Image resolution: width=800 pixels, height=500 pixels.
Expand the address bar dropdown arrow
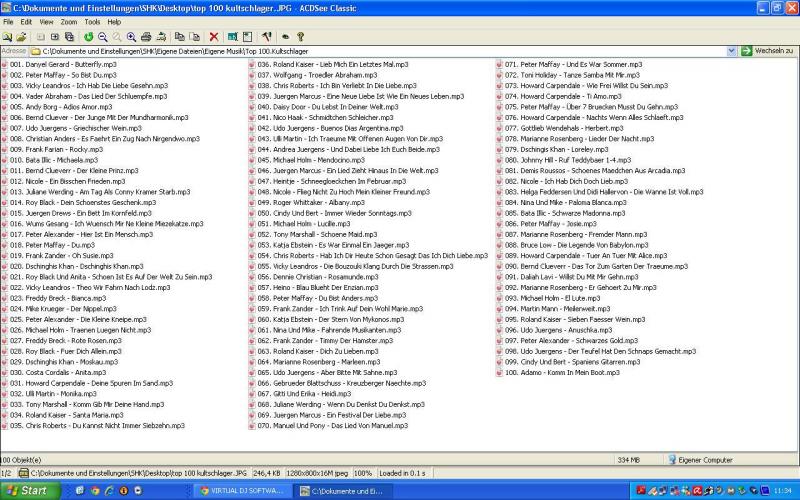click(x=732, y=51)
